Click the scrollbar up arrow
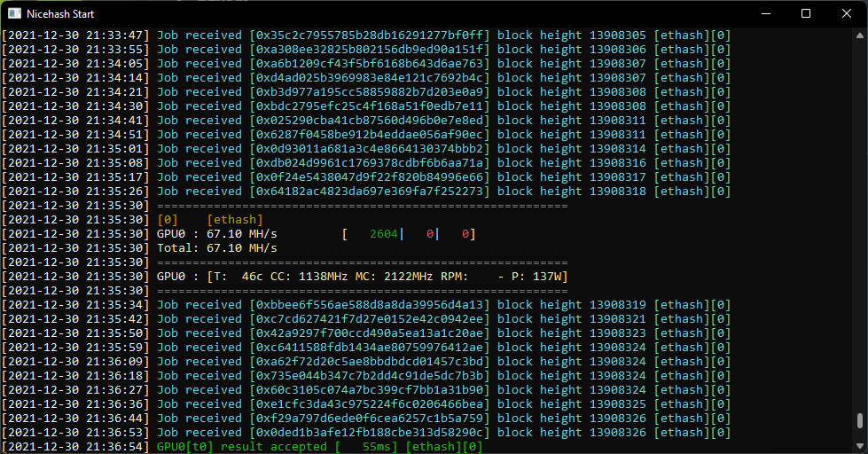This screenshot has height=454, width=868. point(860,35)
